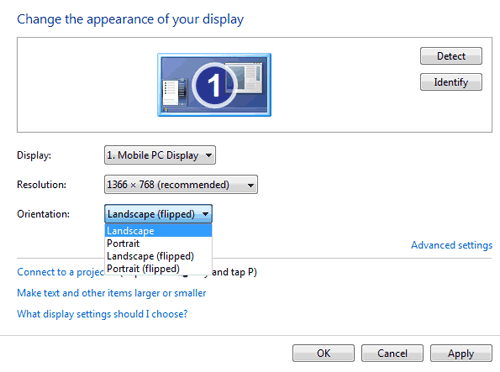Click the Cancel button
The image size is (500, 372).
click(392, 353)
